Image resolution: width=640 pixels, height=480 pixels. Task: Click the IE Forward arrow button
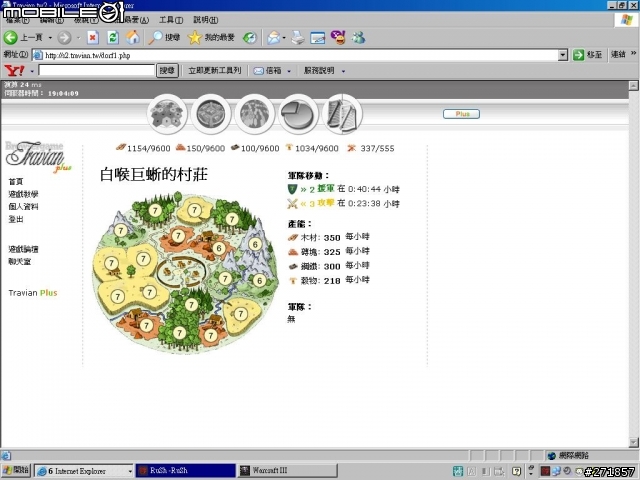(64, 38)
